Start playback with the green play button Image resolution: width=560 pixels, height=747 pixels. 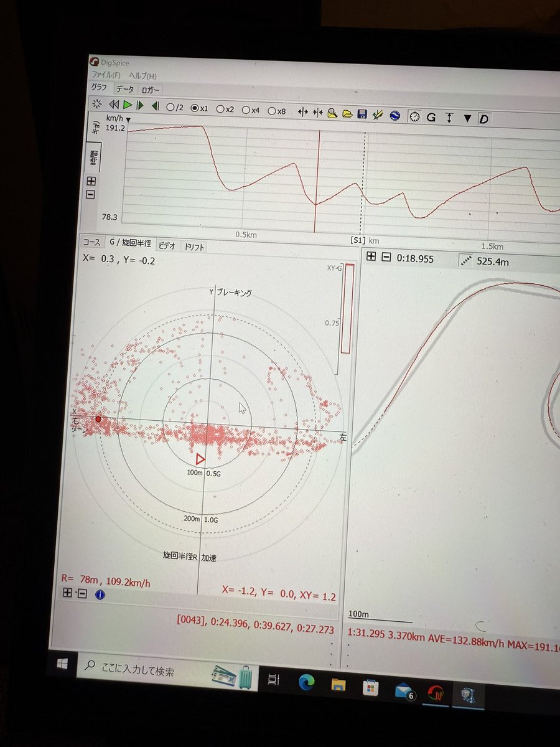coord(128,105)
